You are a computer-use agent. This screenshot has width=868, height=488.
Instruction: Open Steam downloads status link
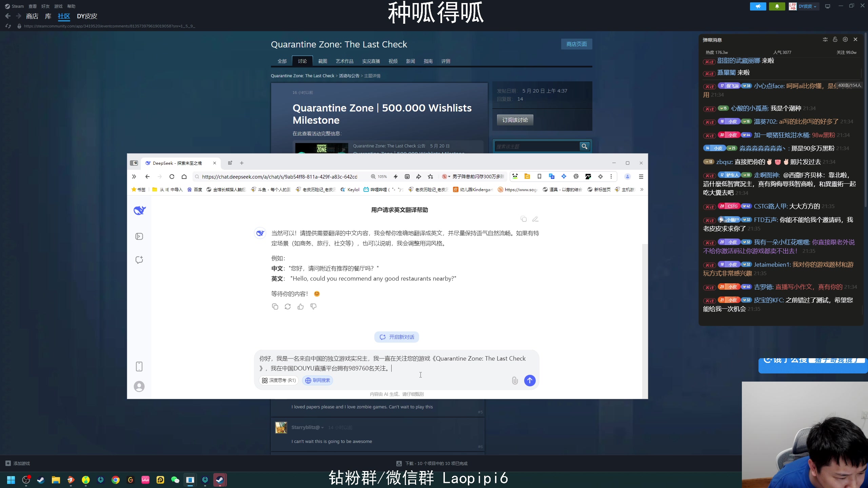[432, 463]
